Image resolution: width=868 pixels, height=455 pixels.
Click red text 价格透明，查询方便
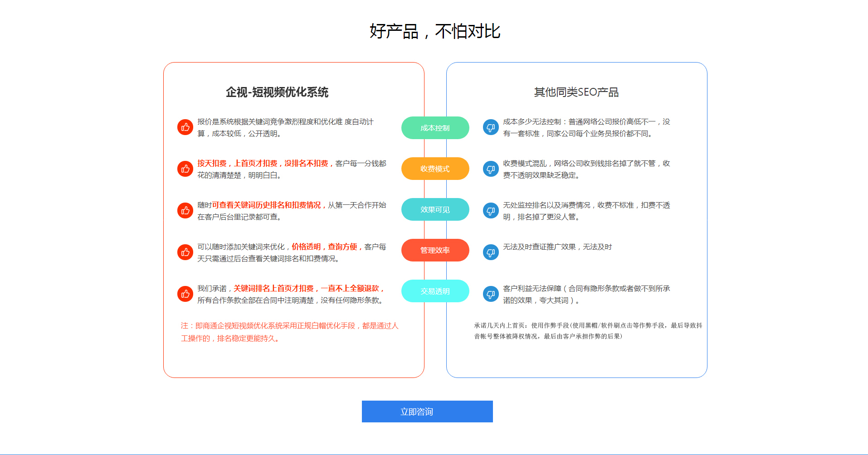324,247
